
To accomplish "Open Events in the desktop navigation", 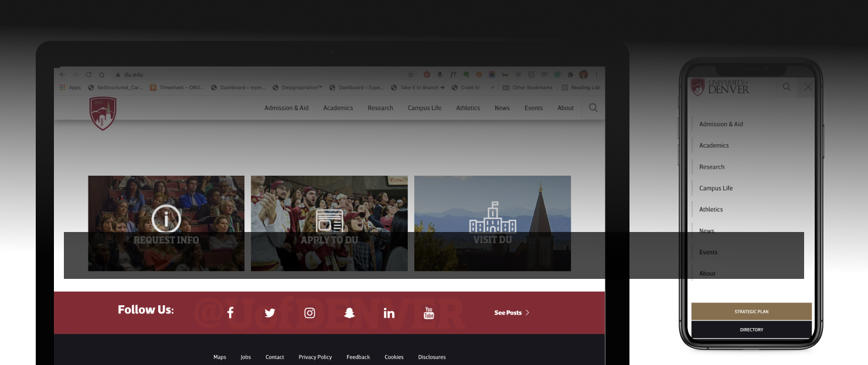I will click(533, 108).
